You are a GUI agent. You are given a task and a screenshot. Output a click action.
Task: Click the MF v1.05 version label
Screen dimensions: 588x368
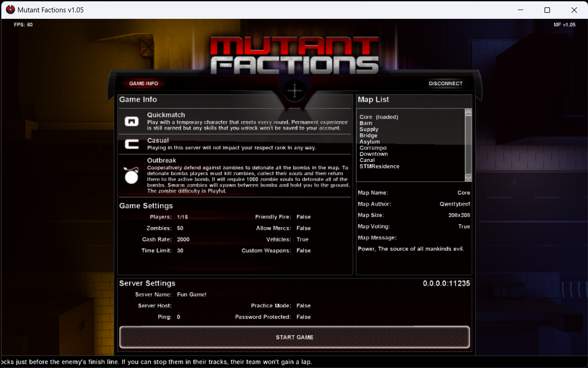point(565,25)
